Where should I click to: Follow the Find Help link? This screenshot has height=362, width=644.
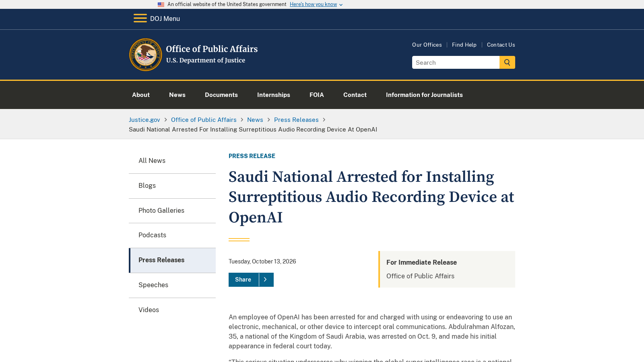pyautogui.click(x=464, y=45)
